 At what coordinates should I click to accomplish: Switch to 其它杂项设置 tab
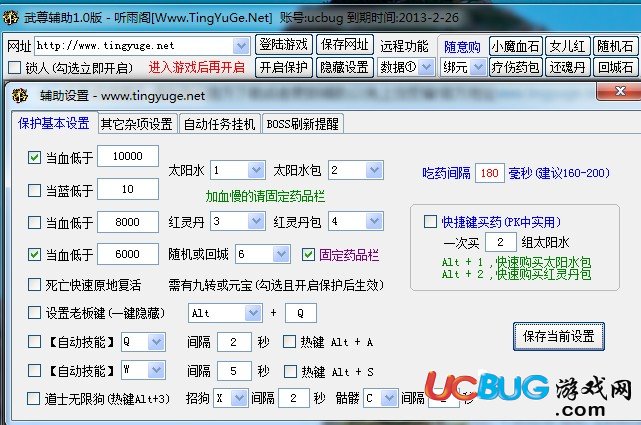[x=137, y=124]
